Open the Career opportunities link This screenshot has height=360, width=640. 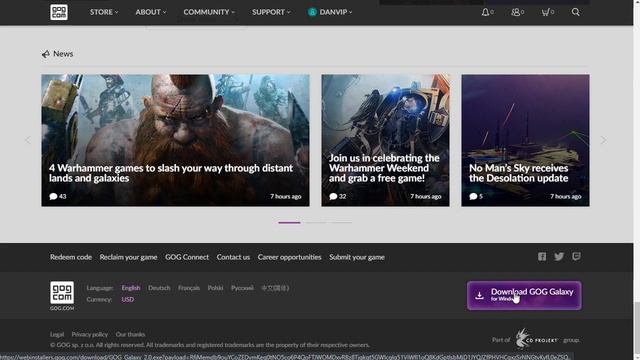click(x=289, y=257)
